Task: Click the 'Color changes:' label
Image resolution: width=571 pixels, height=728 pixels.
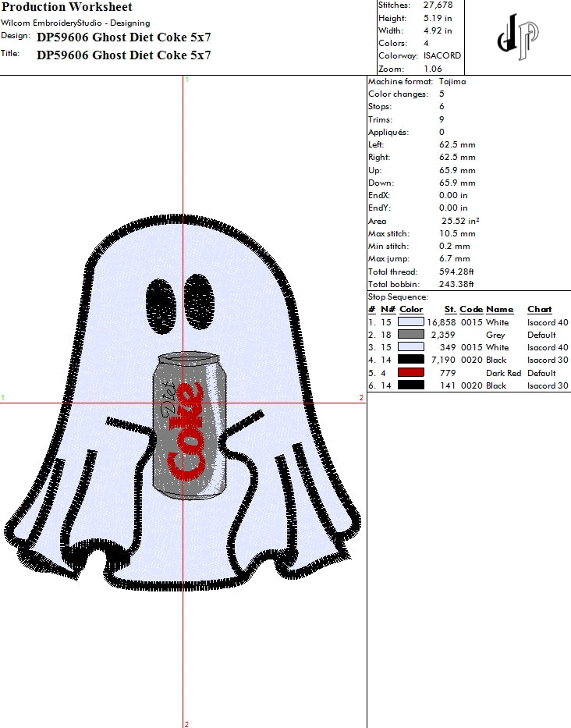Action: point(399,94)
